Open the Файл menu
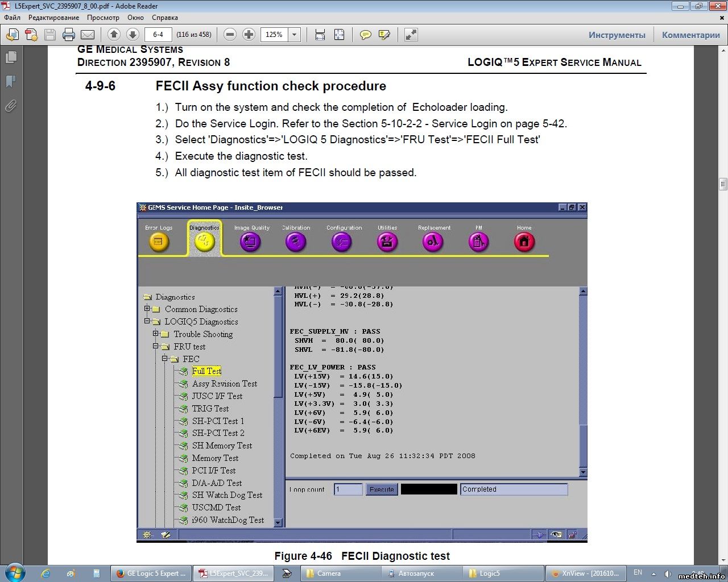The height and width of the screenshot is (582, 728). 12,18
